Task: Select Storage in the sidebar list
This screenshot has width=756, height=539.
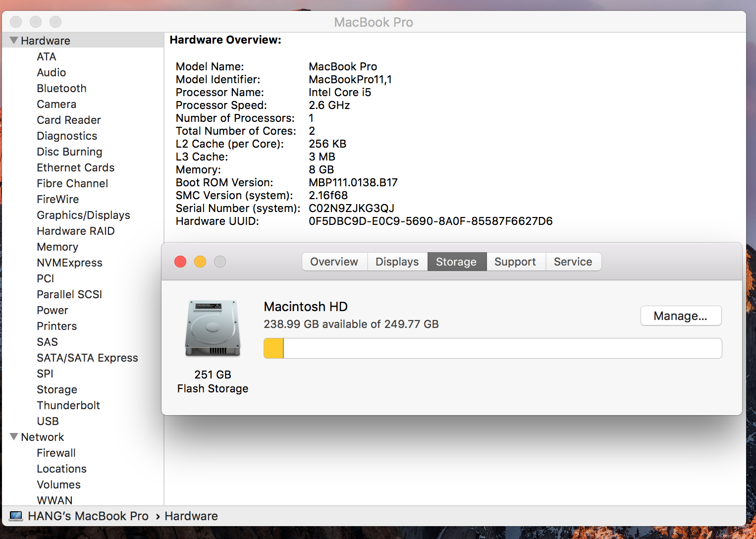Action: pyautogui.click(x=57, y=389)
